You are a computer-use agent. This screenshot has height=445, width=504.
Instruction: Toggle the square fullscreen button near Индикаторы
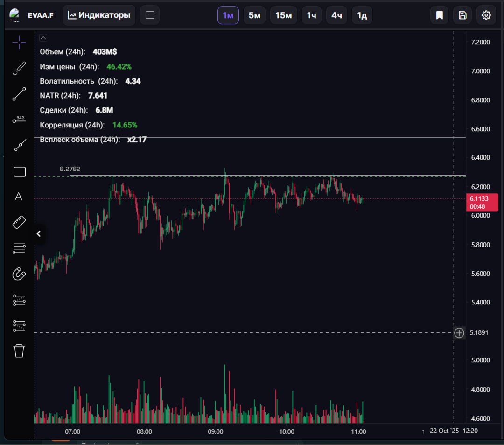point(150,15)
